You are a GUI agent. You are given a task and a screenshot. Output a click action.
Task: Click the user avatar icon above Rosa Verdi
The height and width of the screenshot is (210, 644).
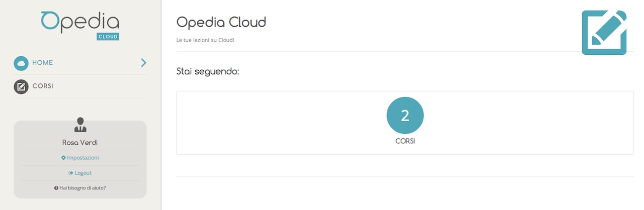pos(80,125)
